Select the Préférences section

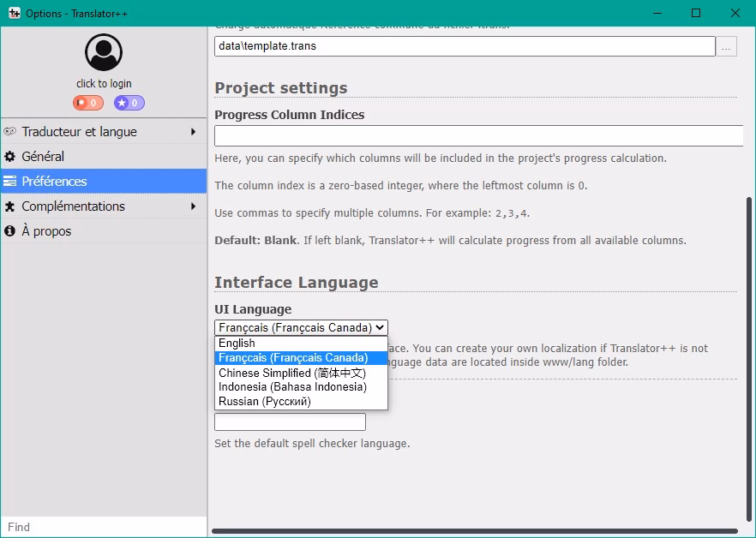click(x=104, y=182)
